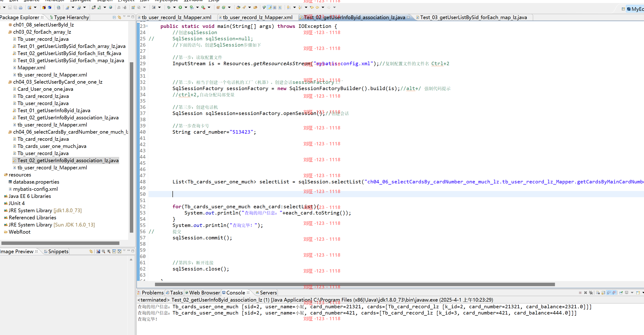Open dropdown next to Next Annotation icon

(294, 8)
